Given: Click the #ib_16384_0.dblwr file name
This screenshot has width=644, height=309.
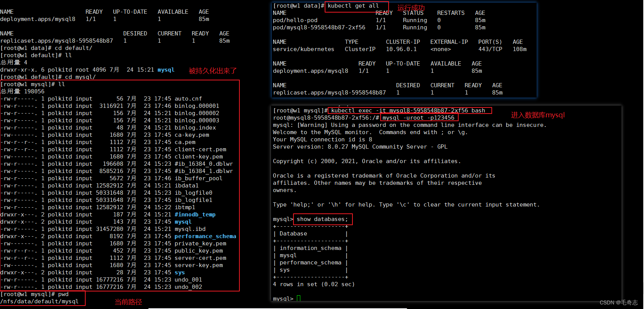Looking at the screenshot, I should (x=204, y=164).
